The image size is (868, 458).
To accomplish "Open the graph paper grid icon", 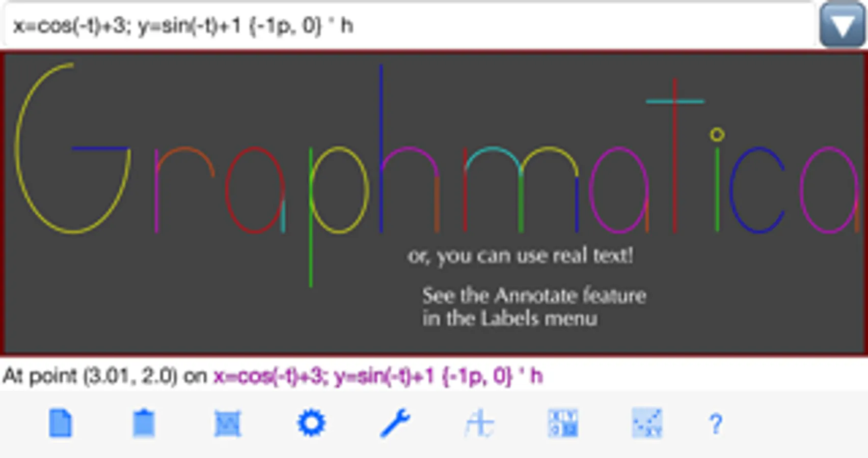I will 227,424.
